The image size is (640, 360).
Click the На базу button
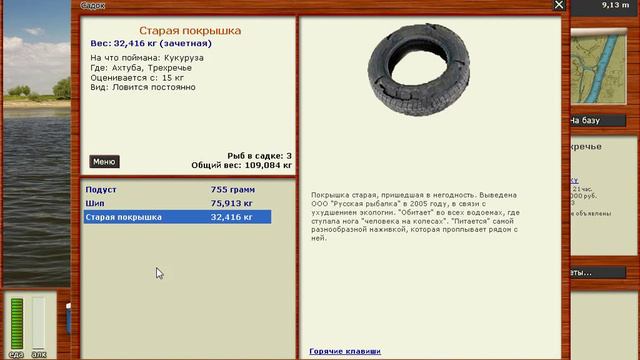pos(598,120)
